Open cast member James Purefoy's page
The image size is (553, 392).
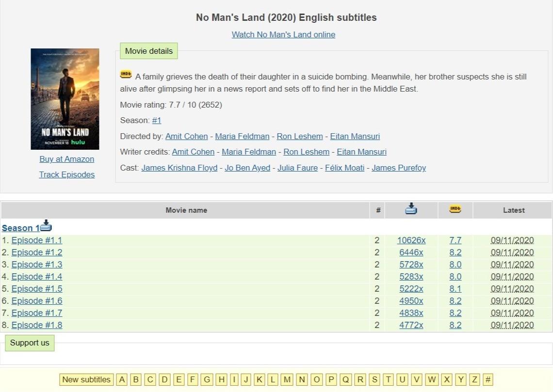click(x=399, y=168)
